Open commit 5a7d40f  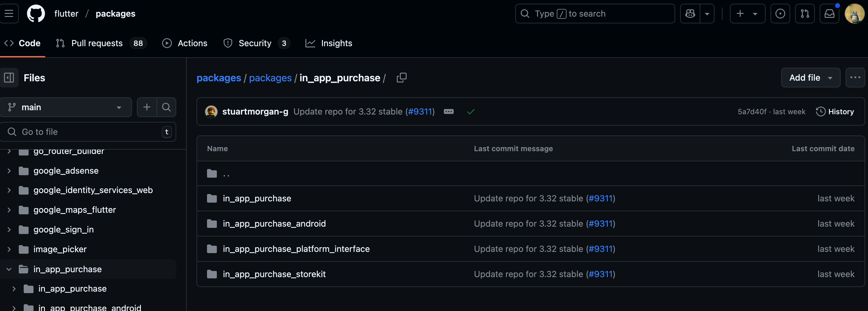752,112
